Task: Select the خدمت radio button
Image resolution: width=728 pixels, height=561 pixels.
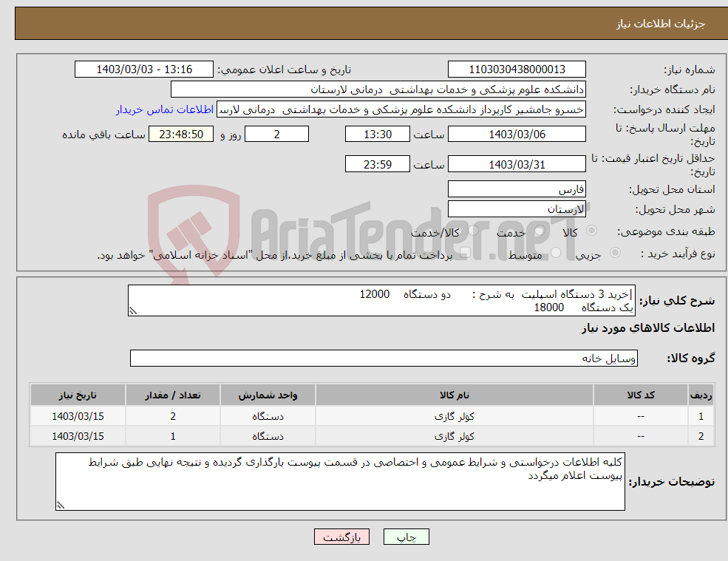Action: point(540,231)
